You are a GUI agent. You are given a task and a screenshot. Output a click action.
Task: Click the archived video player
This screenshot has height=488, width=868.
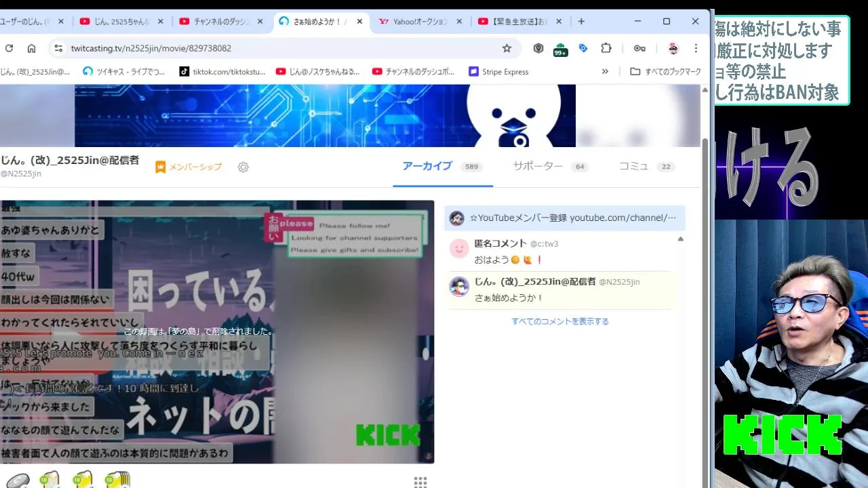tap(217, 331)
